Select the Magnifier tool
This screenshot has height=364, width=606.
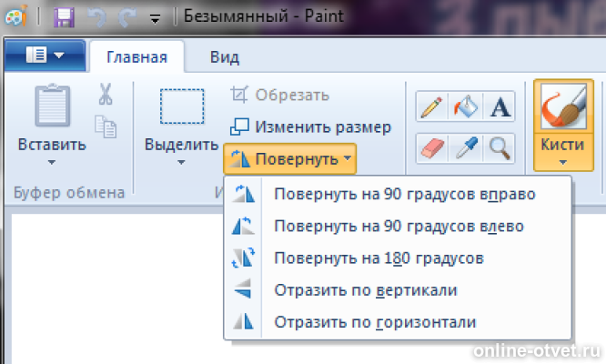tap(500, 148)
